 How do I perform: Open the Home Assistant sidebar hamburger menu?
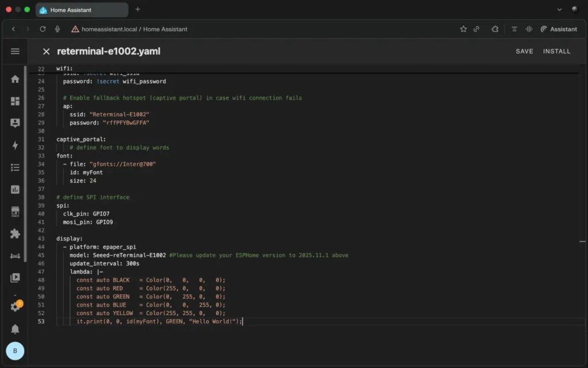coord(15,51)
